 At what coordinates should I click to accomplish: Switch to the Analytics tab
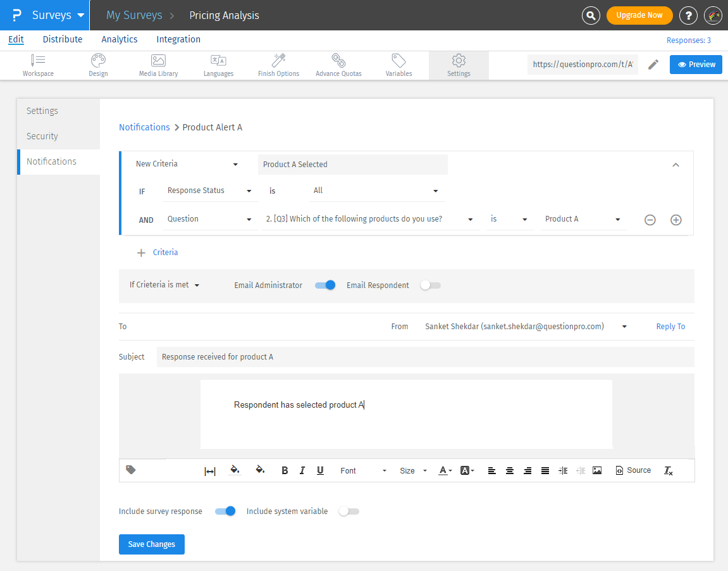[119, 39]
